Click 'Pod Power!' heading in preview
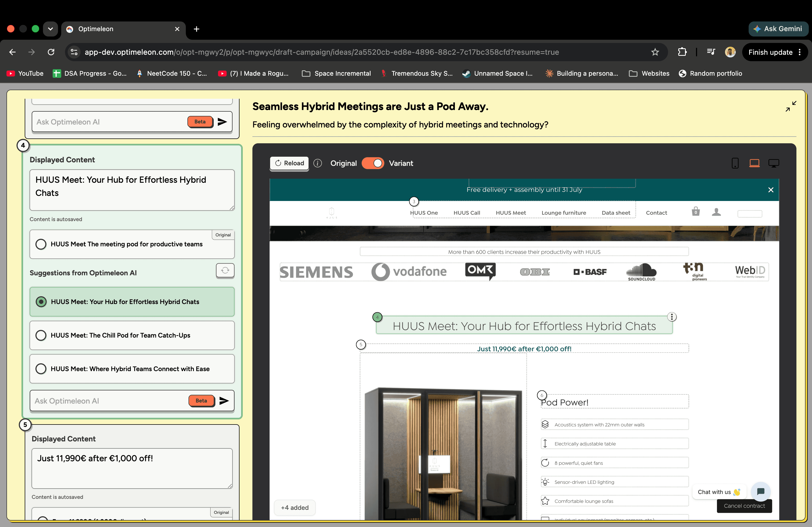This screenshot has width=812, height=527. point(564,402)
